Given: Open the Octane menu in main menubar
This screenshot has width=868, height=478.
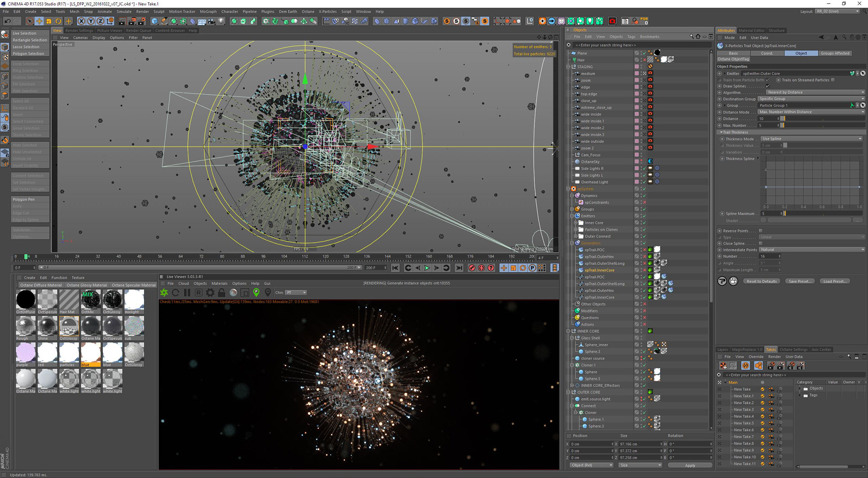Looking at the screenshot, I should click(x=308, y=11).
